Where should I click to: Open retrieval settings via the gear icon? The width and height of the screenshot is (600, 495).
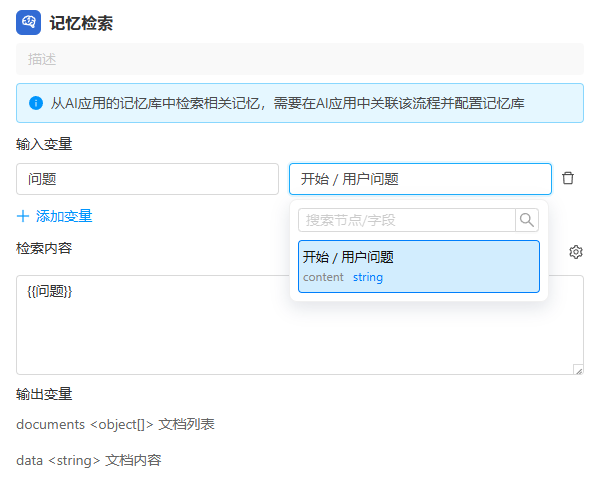[576, 252]
